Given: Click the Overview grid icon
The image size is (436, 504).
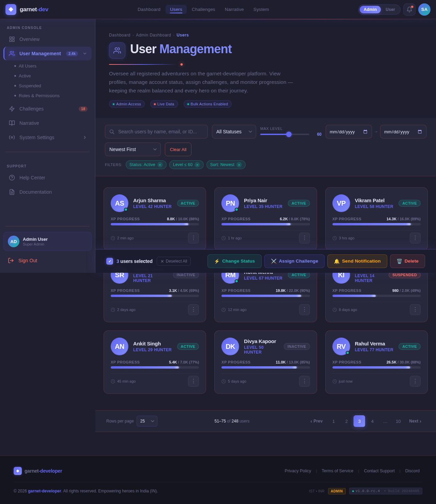Looking at the screenshot, I should click(x=12, y=39).
